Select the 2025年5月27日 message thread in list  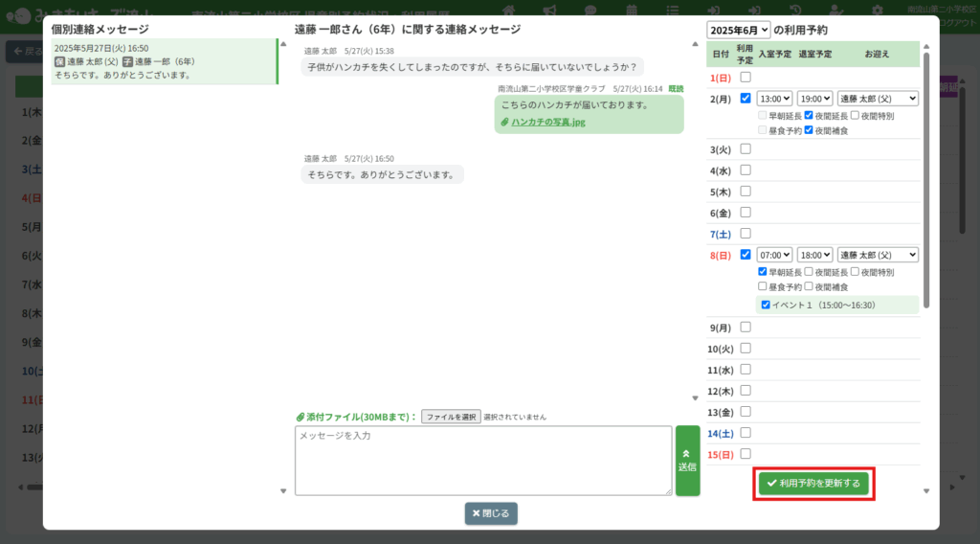[164, 61]
